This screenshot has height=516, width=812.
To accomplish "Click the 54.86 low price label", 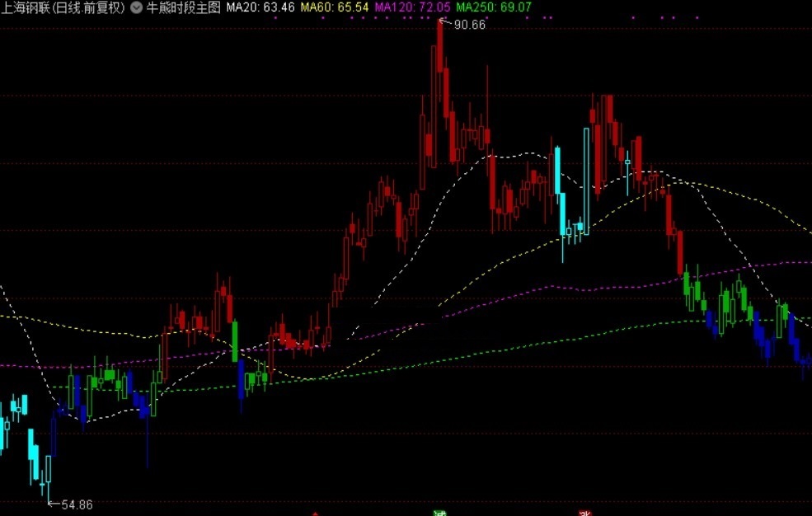I will pos(77,504).
